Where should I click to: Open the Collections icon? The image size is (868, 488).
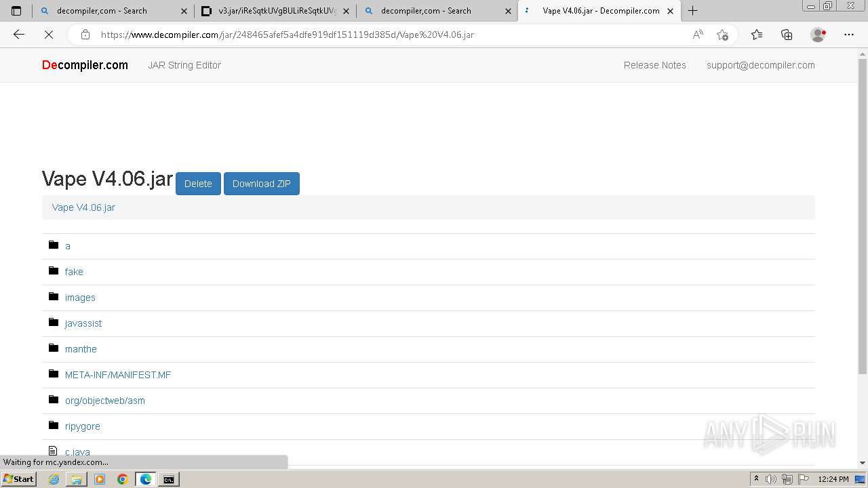787,35
